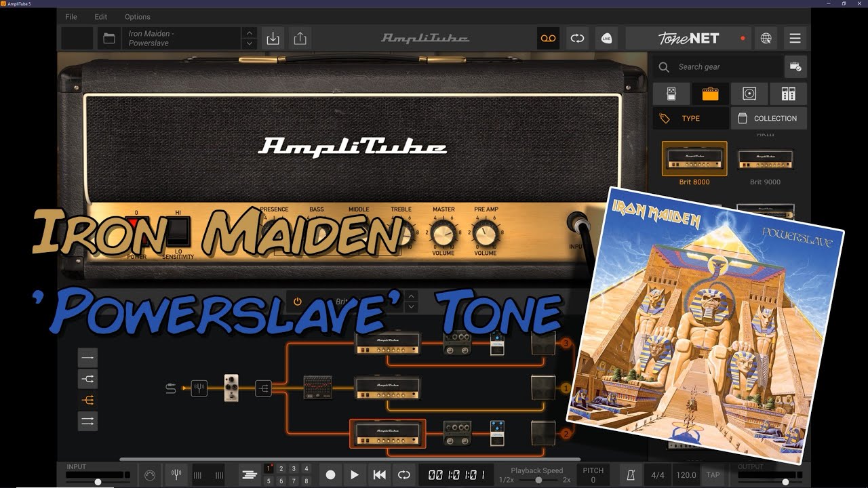Switch to the cabinet gear tab
This screenshot has height=488, width=868.
pos(749,94)
